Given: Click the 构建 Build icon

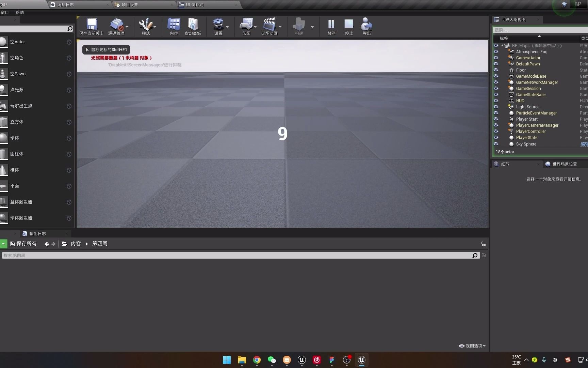Looking at the screenshot, I should pos(299,24).
